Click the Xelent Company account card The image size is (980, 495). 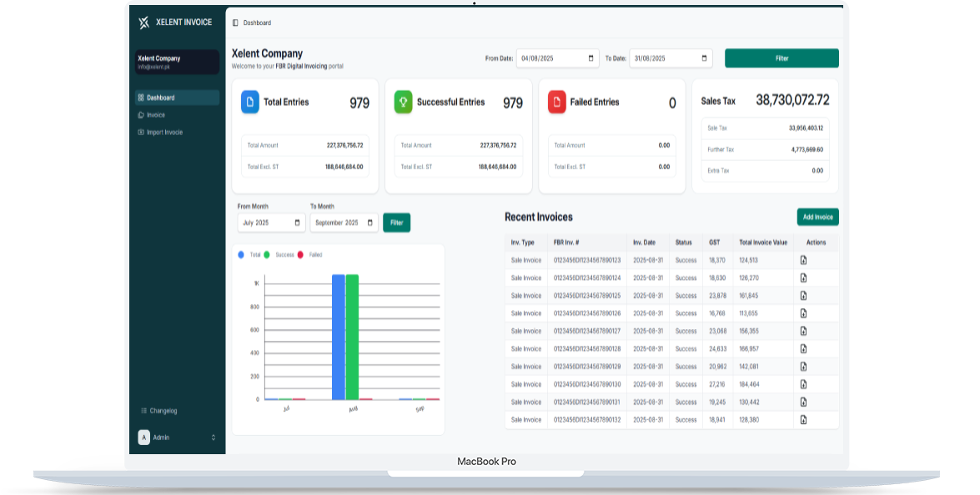coord(177,62)
